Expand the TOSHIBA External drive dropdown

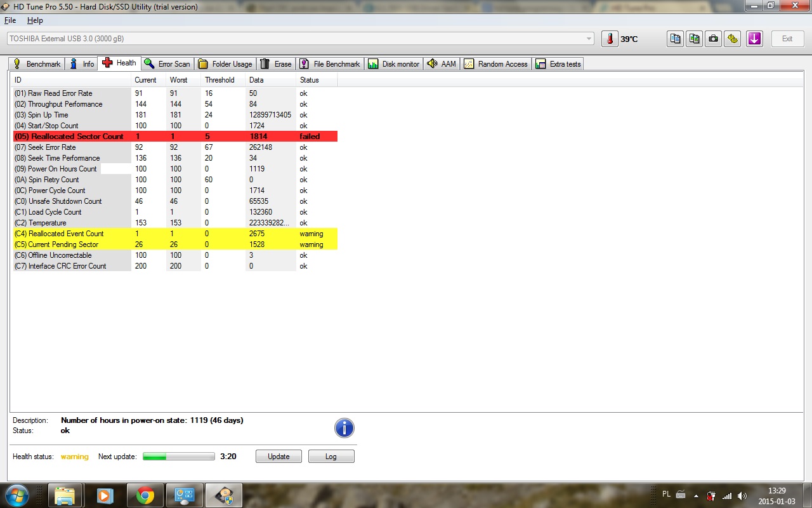coord(589,39)
